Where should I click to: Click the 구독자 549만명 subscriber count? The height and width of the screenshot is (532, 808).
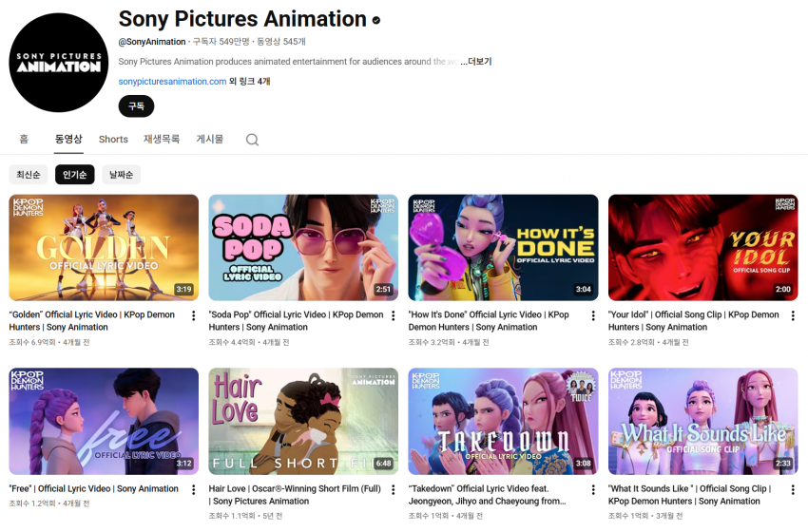tap(221, 42)
